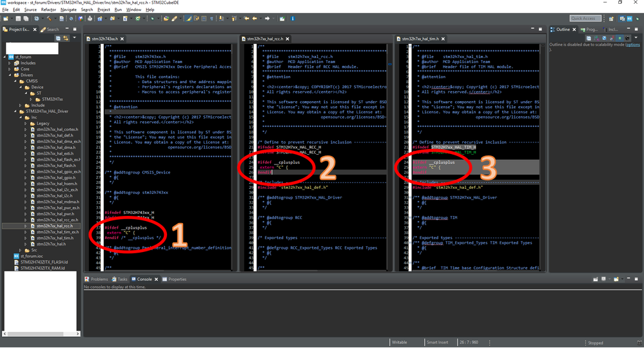The image size is (644, 348).
Task: Expand the Core folder
Action: click(10, 69)
